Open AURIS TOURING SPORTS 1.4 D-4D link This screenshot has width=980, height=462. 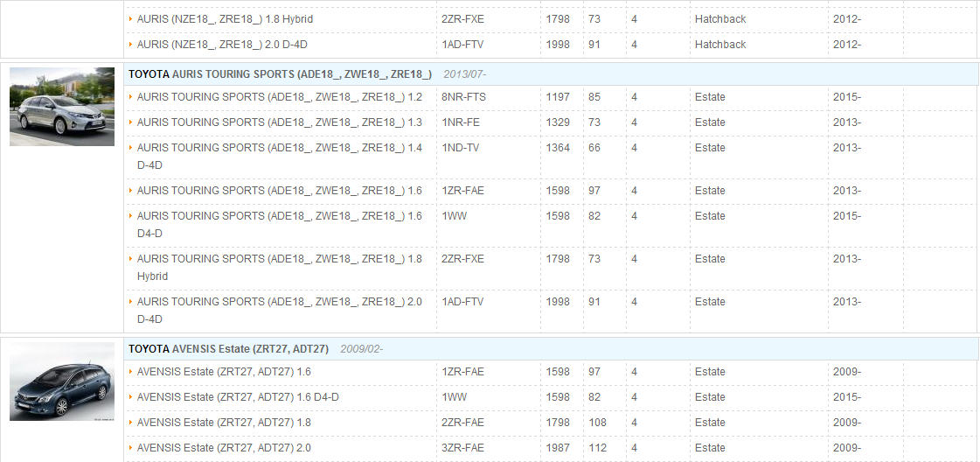(280, 157)
